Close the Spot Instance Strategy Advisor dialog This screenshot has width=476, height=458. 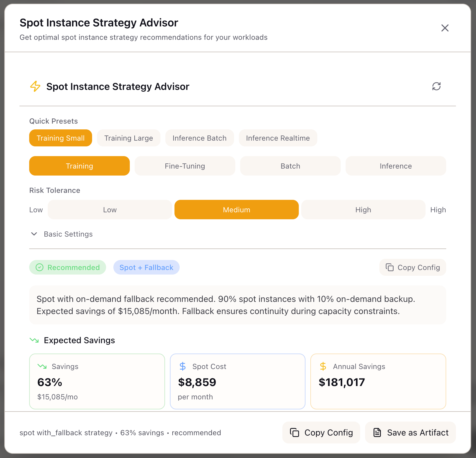point(445,28)
